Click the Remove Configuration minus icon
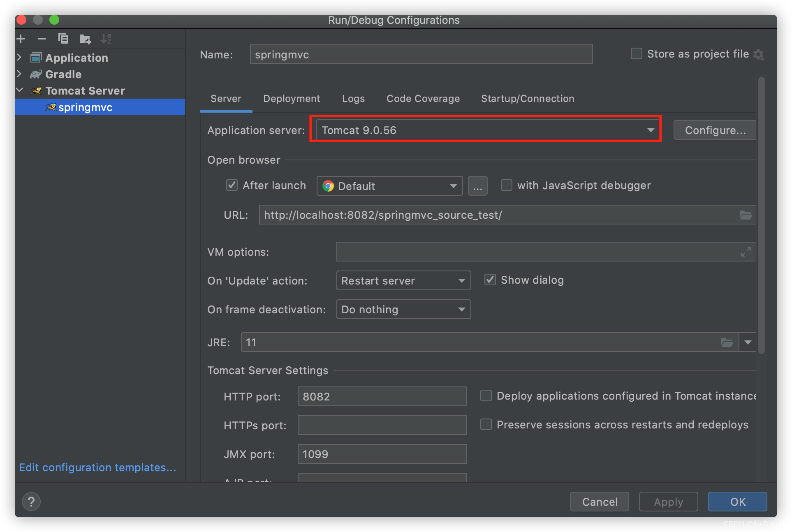The width and height of the screenshot is (792, 532). (x=42, y=39)
